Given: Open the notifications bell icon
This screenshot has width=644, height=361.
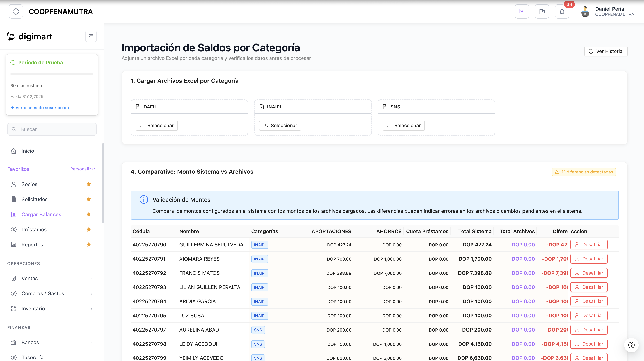Looking at the screenshot, I should [x=562, y=11].
